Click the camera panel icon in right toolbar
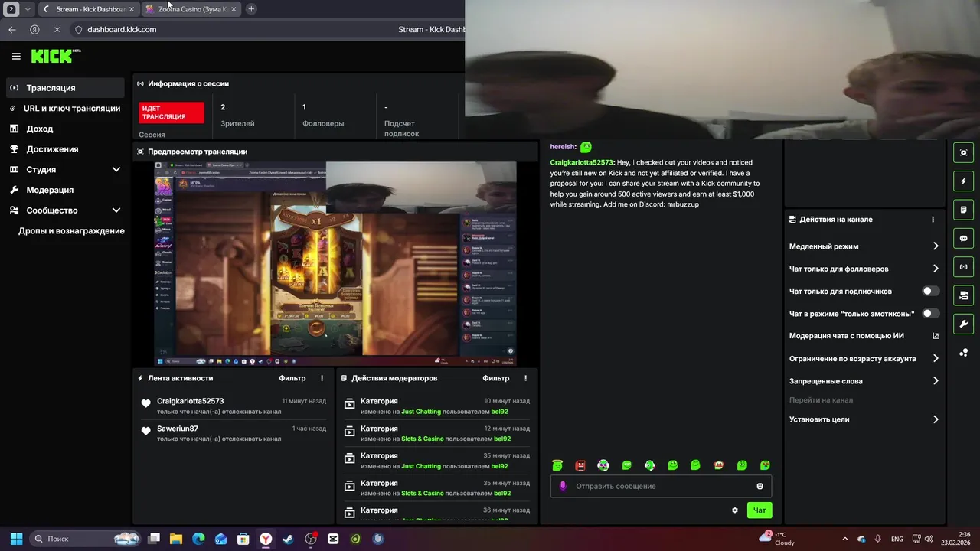The image size is (980, 551). tap(963, 295)
